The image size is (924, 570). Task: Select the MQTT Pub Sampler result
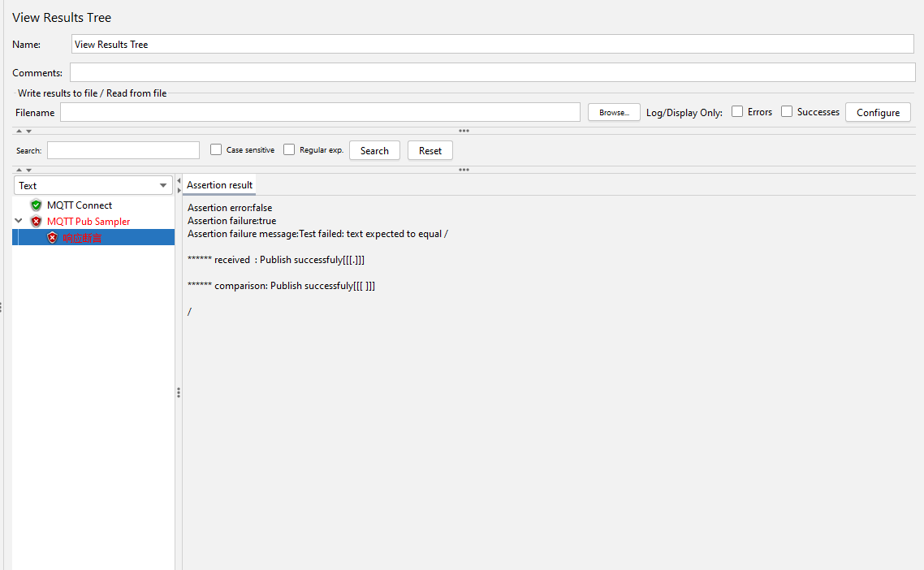point(89,222)
